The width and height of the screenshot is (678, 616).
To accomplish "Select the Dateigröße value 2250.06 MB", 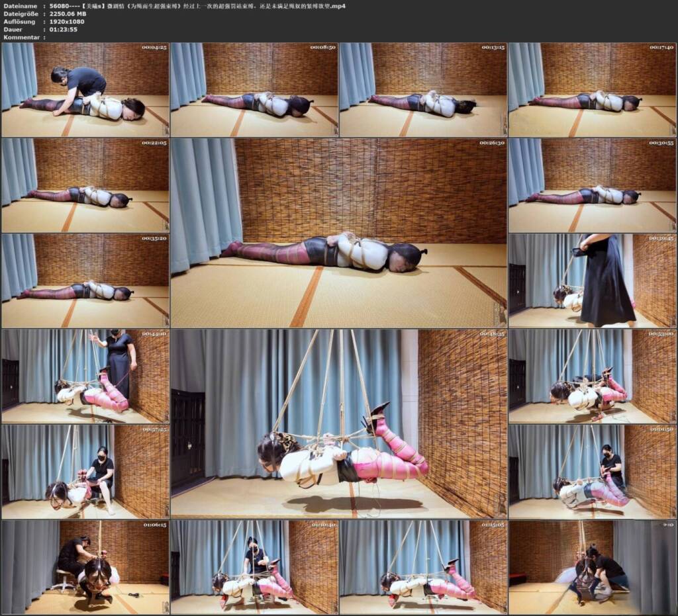I will pos(68,14).
